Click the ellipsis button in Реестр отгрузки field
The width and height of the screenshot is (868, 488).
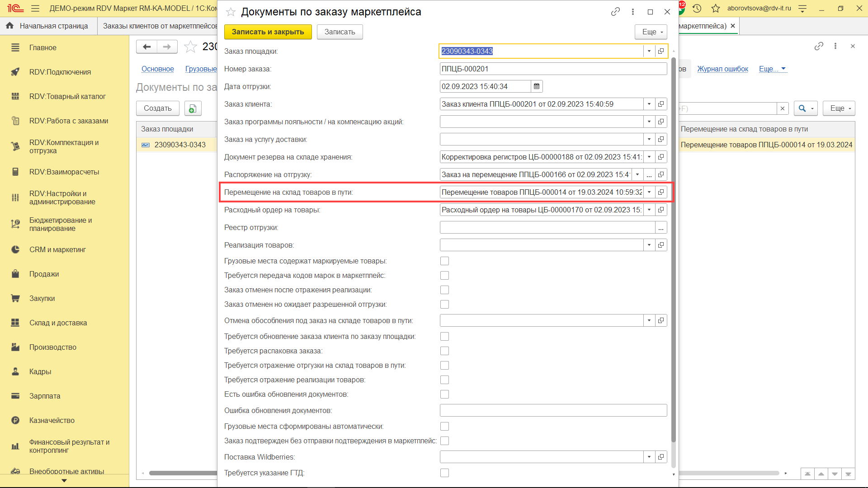click(661, 228)
